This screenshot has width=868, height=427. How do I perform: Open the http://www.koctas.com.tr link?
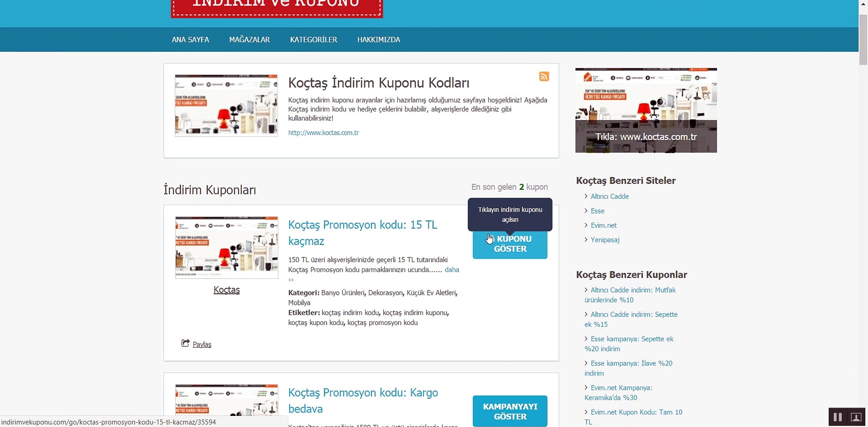point(323,133)
